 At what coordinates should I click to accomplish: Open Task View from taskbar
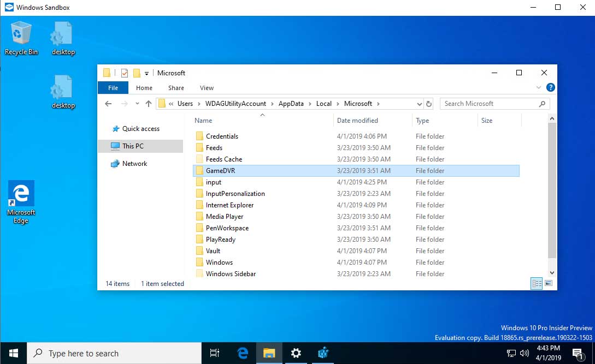(215, 354)
